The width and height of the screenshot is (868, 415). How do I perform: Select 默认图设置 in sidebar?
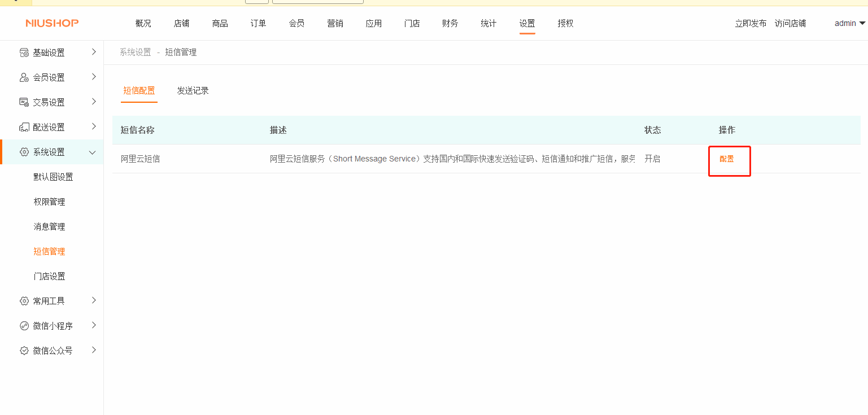pyautogui.click(x=53, y=177)
